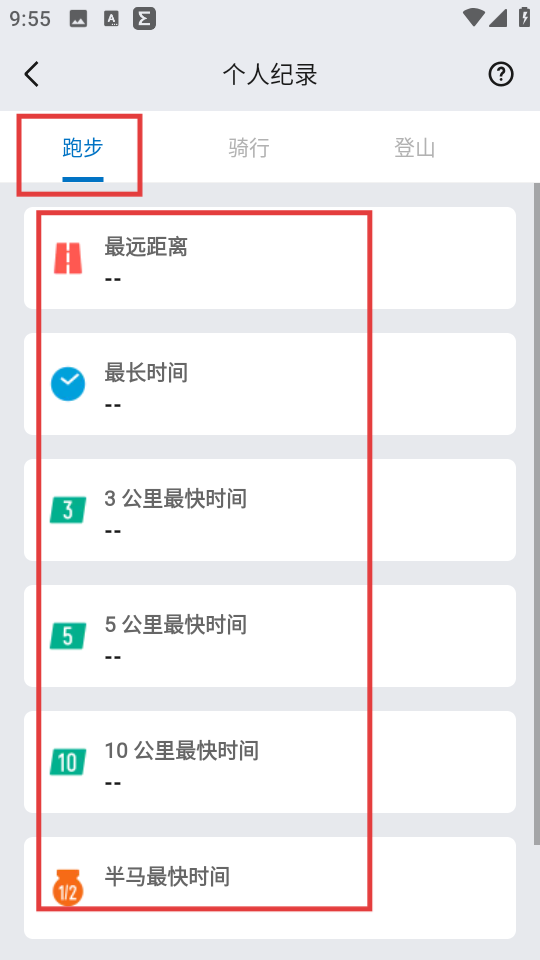Open the 半马最快时间 record
The width and height of the screenshot is (540, 960).
tap(270, 888)
